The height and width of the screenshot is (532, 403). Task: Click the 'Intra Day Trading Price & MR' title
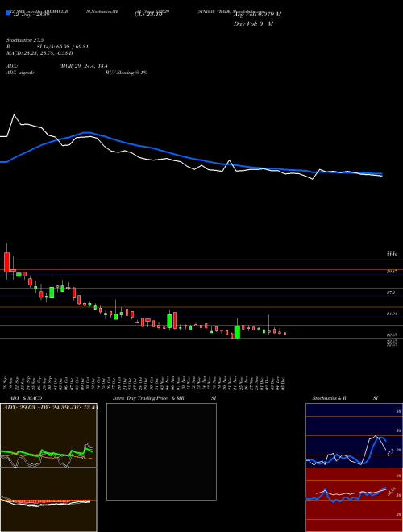pos(148,398)
